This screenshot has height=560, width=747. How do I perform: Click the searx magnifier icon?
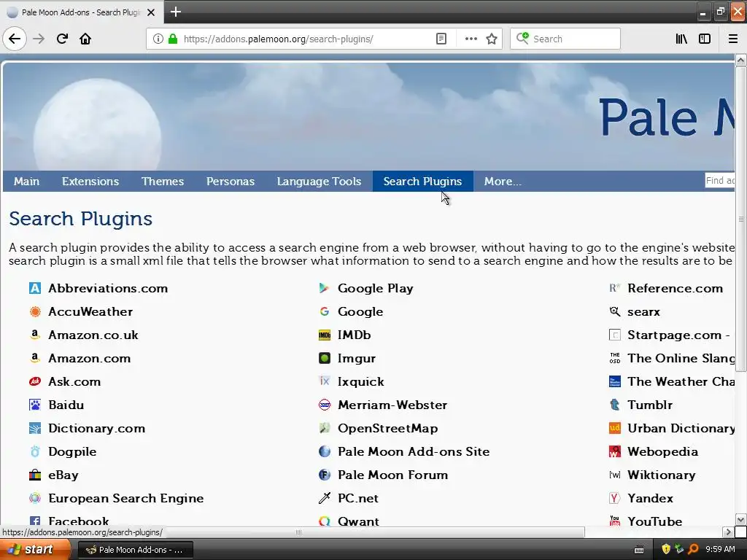614,311
